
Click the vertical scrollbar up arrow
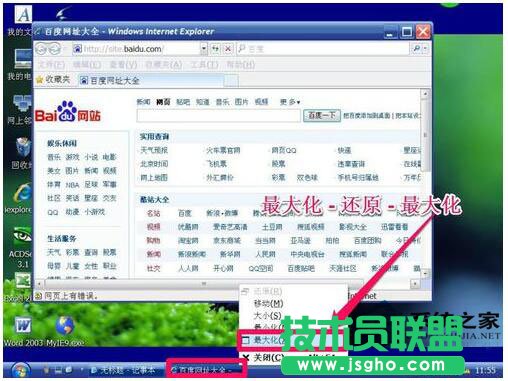425,94
